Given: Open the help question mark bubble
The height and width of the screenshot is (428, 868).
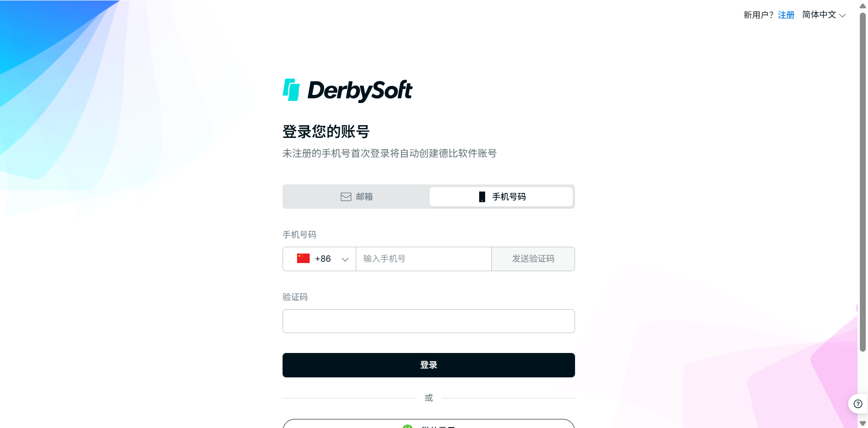Looking at the screenshot, I should pyautogui.click(x=858, y=404).
